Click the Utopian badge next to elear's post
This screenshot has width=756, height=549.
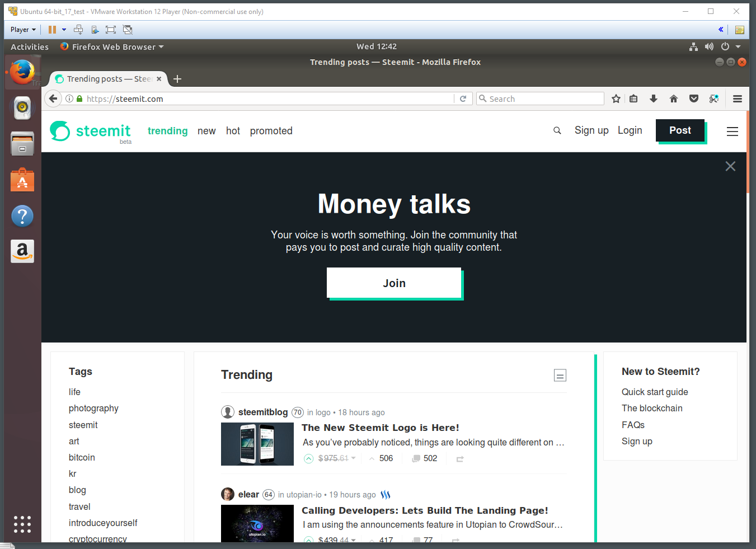[x=386, y=495]
